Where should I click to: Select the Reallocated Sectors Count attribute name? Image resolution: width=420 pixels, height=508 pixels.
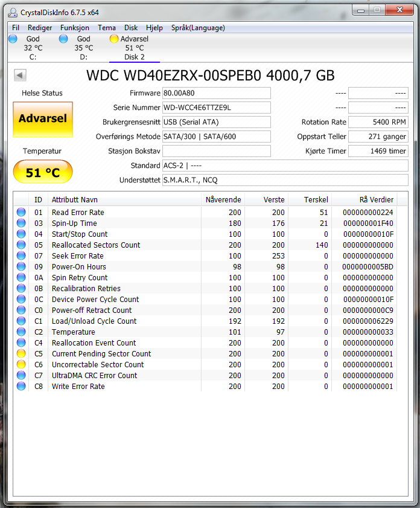pos(96,245)
